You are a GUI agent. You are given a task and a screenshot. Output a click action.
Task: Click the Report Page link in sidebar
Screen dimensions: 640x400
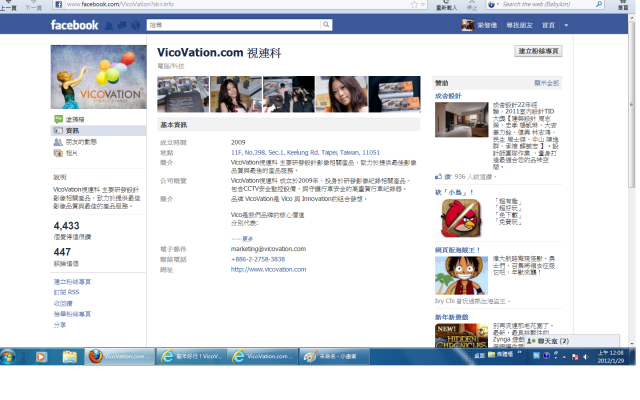[72, 314]
